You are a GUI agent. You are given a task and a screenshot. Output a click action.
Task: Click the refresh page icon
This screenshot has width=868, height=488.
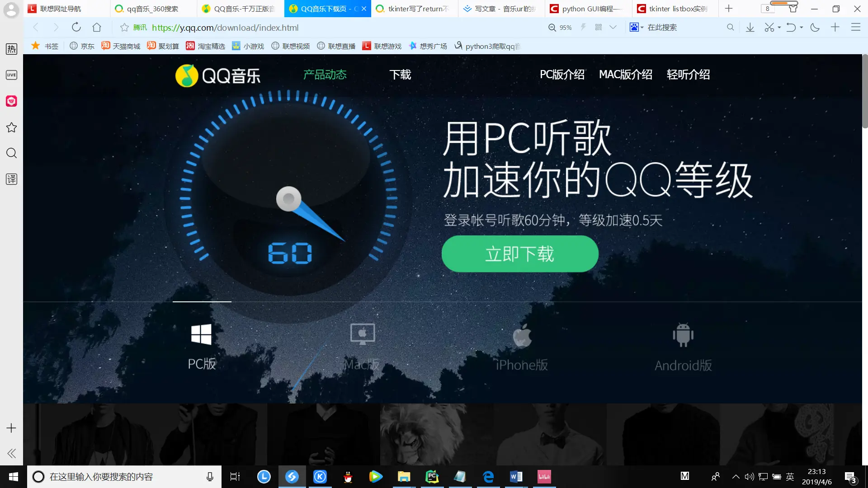point(76,27)
